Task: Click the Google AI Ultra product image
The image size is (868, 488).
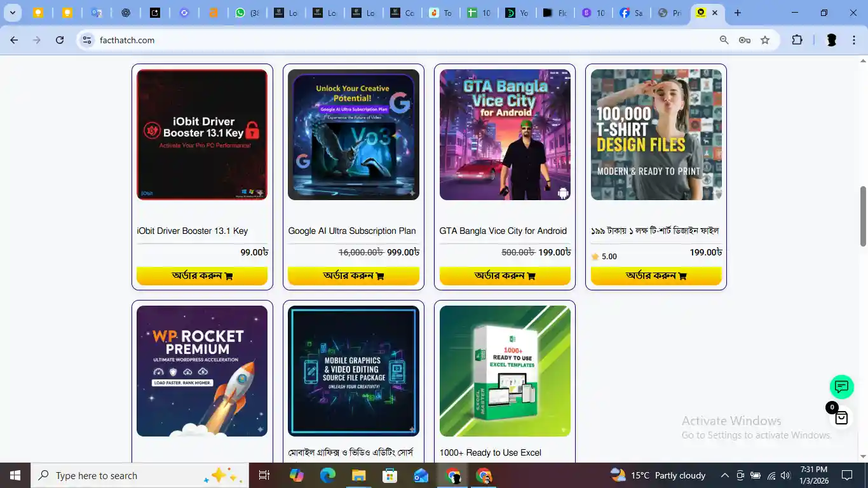Action: click(353, 135)
